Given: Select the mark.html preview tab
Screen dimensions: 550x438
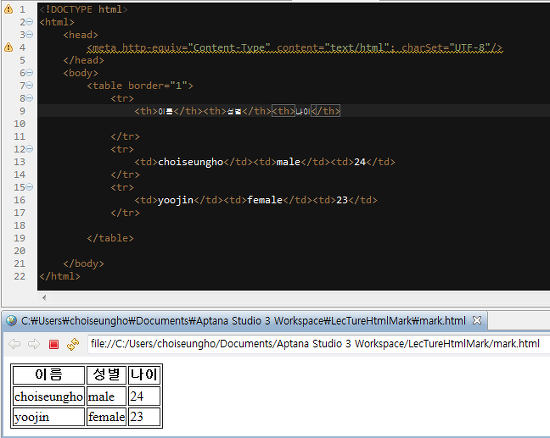Looking at the screenshot, I should pos(243,321).
